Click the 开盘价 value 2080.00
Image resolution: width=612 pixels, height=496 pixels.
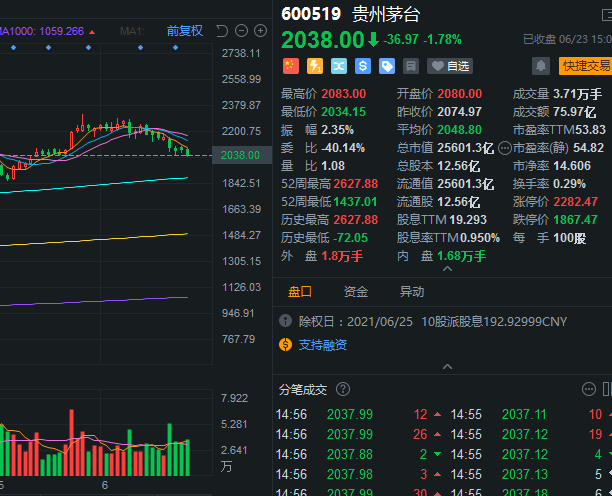(460, 94)
